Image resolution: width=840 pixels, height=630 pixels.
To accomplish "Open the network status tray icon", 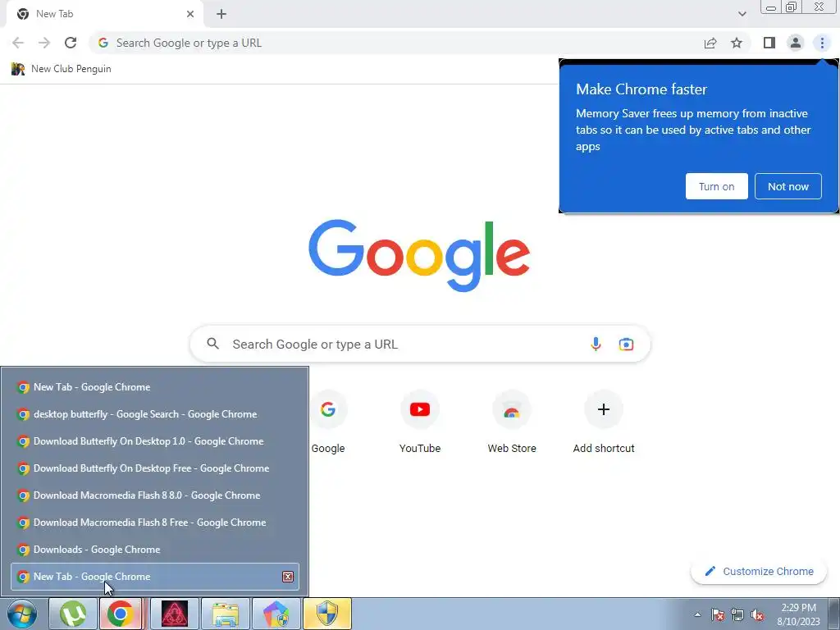I will pyautogui.click(x=737, y=614).
